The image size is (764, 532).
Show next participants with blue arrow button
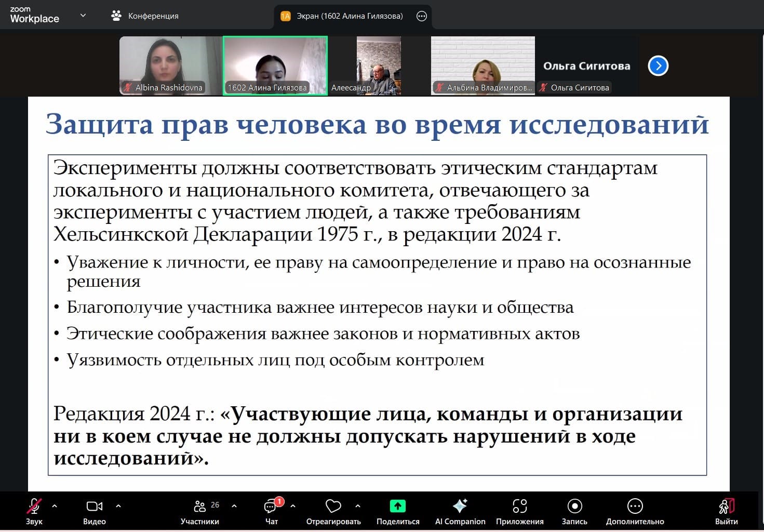[658, 66]
